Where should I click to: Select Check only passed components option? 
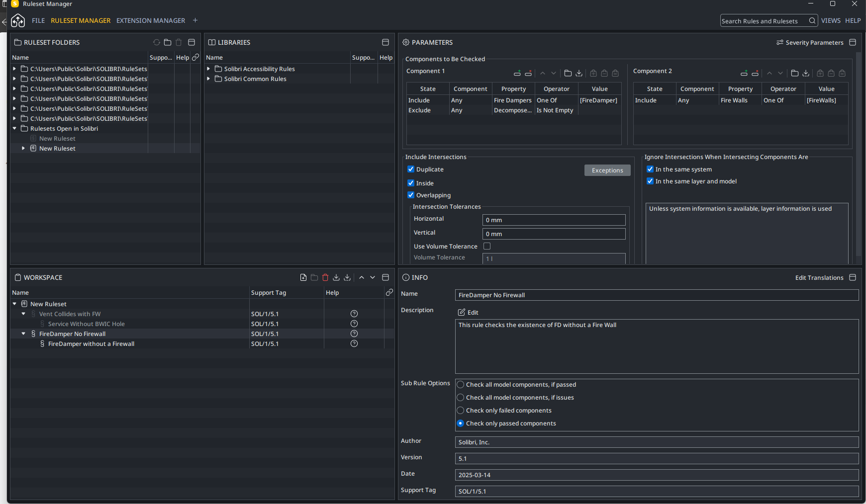tap(461, 423)
